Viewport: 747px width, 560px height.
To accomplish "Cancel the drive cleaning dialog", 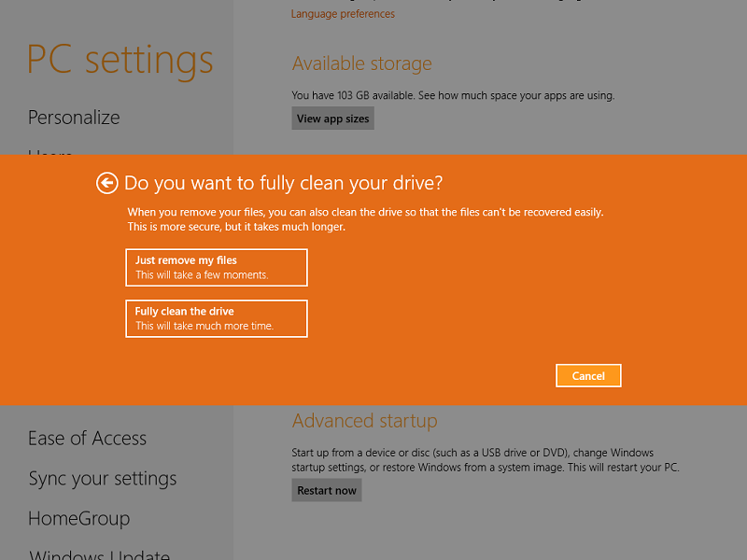I will [x=588, y=375].
